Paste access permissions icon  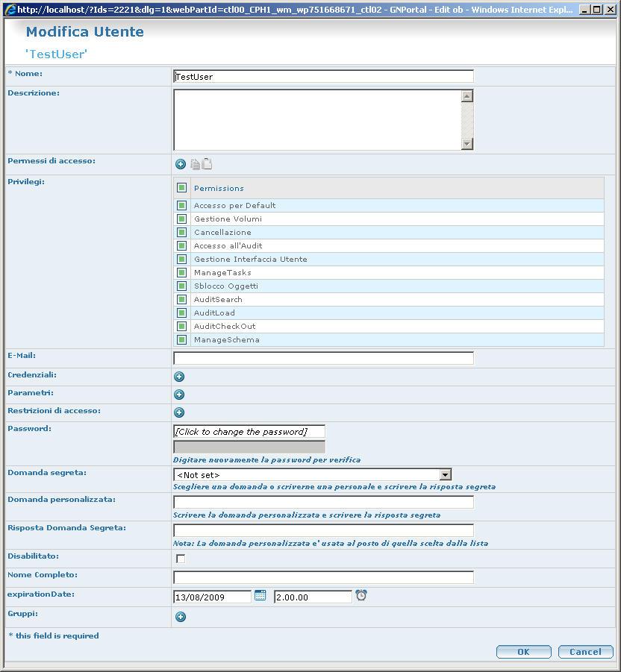[x=207, y=164]
